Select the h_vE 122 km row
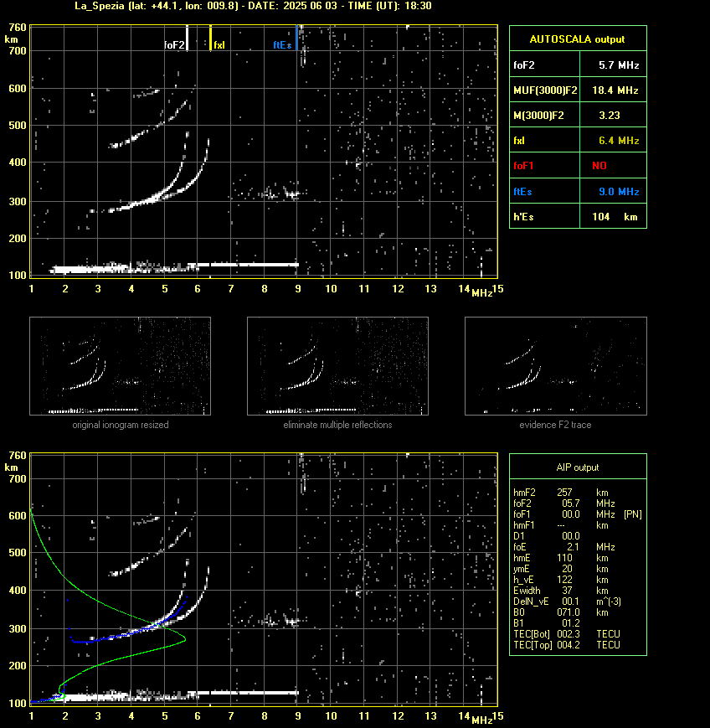 578,580
